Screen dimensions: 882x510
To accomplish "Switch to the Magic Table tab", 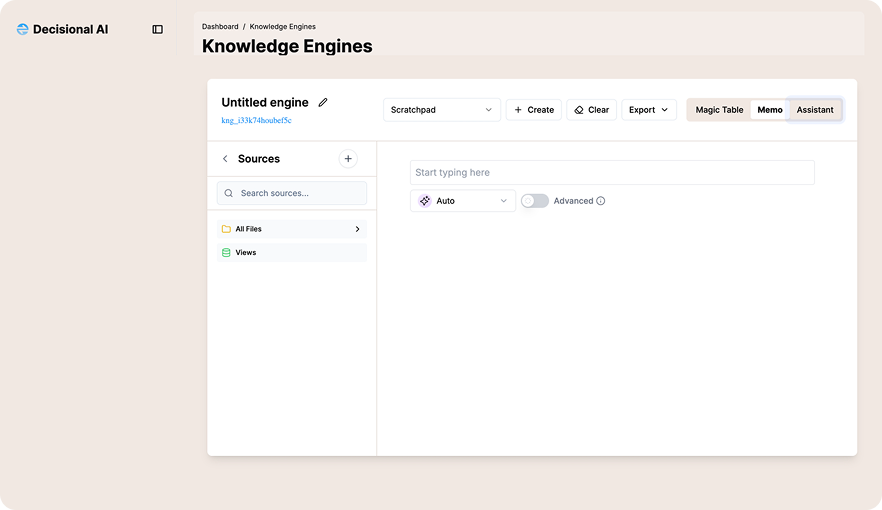I will 719,110.
